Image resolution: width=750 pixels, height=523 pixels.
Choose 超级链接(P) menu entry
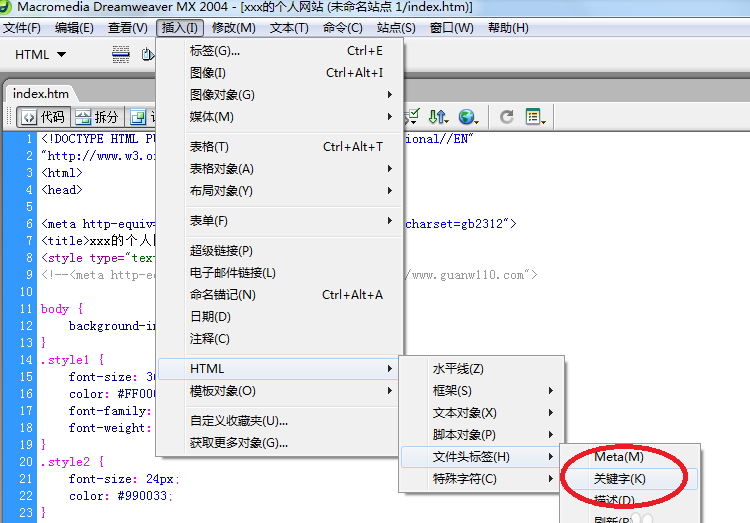[x=280, y=251]
